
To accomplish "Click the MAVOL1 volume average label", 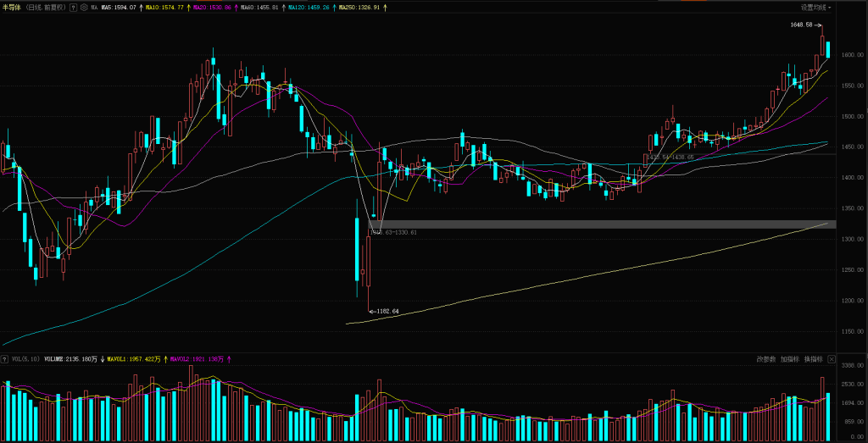I will click(x=134, y=358).
